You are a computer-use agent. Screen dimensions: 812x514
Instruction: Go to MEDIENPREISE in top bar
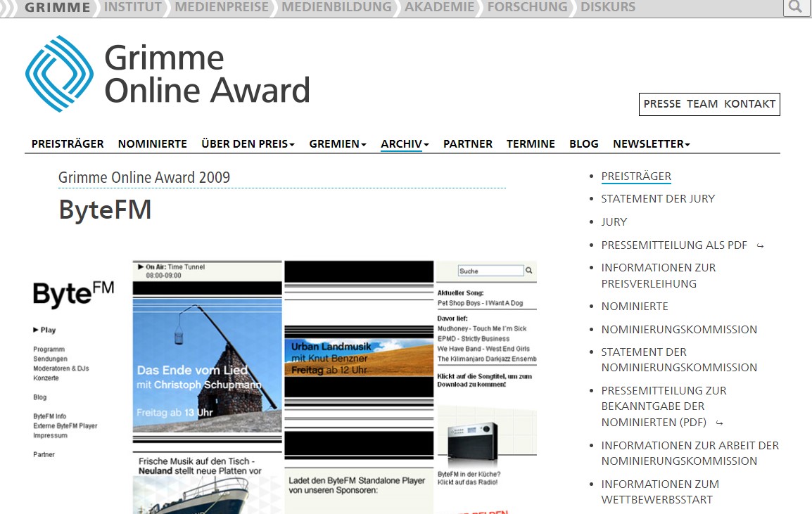[x=222, y=7]
